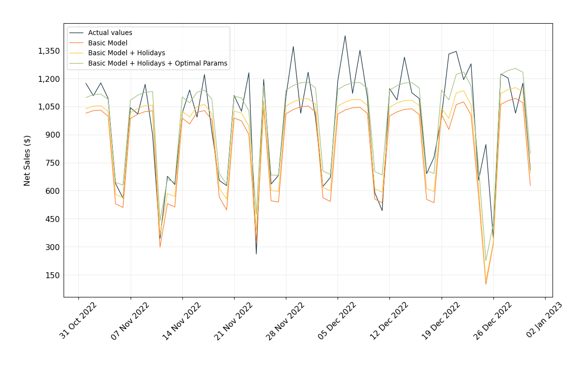
Task: Click the 'Net Sales ($)' y-axis title
Action: [x=27, y=161]
